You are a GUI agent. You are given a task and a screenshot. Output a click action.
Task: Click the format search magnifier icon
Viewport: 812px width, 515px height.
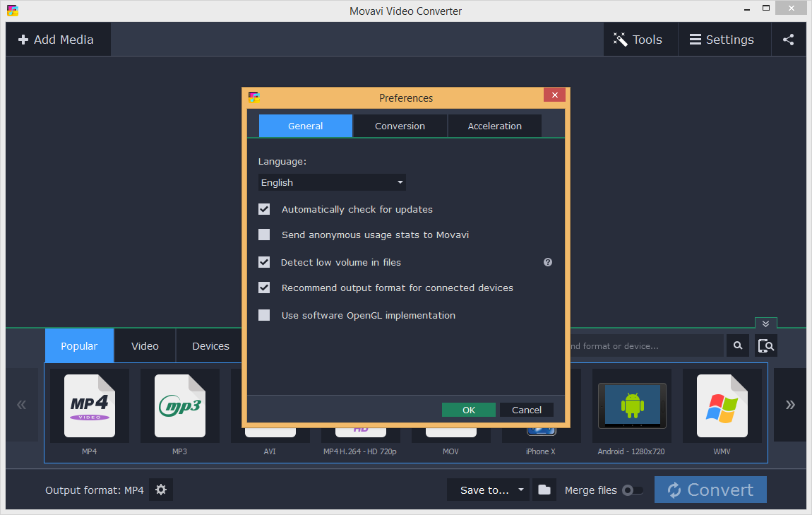(737, 345)
